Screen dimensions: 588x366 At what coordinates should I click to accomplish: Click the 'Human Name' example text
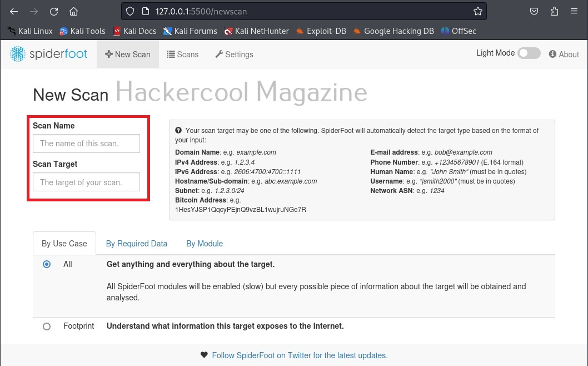449,172
